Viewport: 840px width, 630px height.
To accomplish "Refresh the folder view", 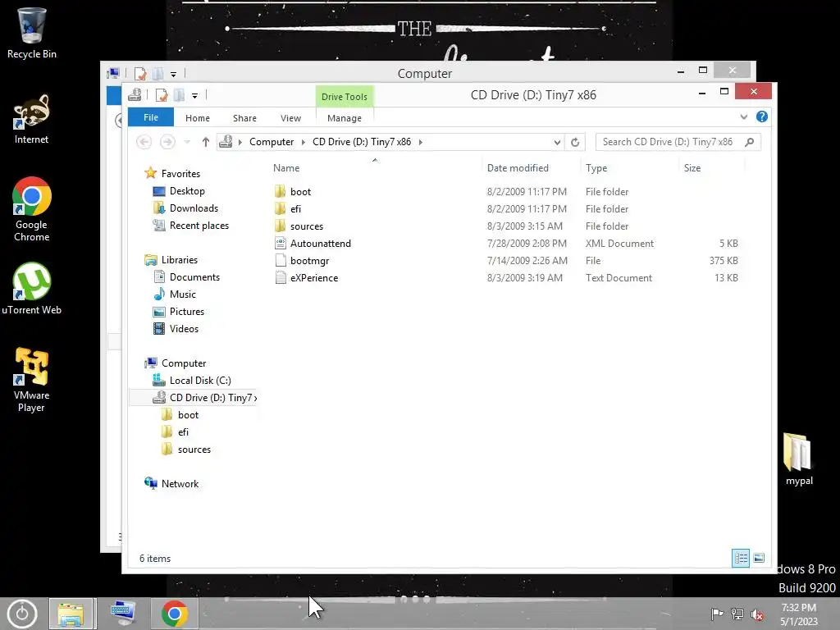I will 575,142.
